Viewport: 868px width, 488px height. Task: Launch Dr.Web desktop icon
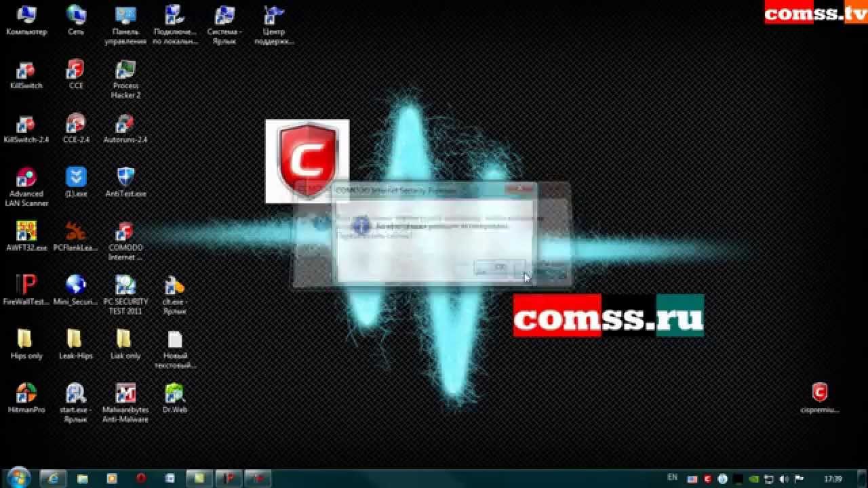pos(175,398)
